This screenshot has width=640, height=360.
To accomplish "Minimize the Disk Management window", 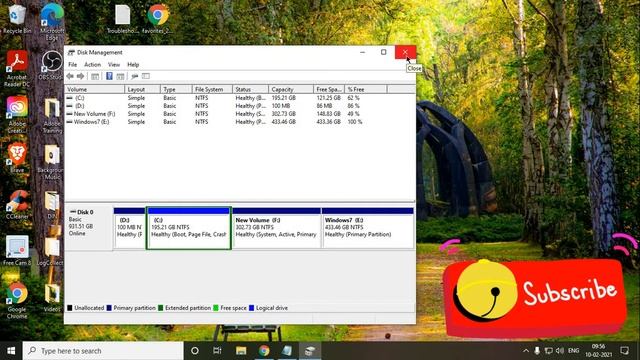I will (x=362, y=52).
